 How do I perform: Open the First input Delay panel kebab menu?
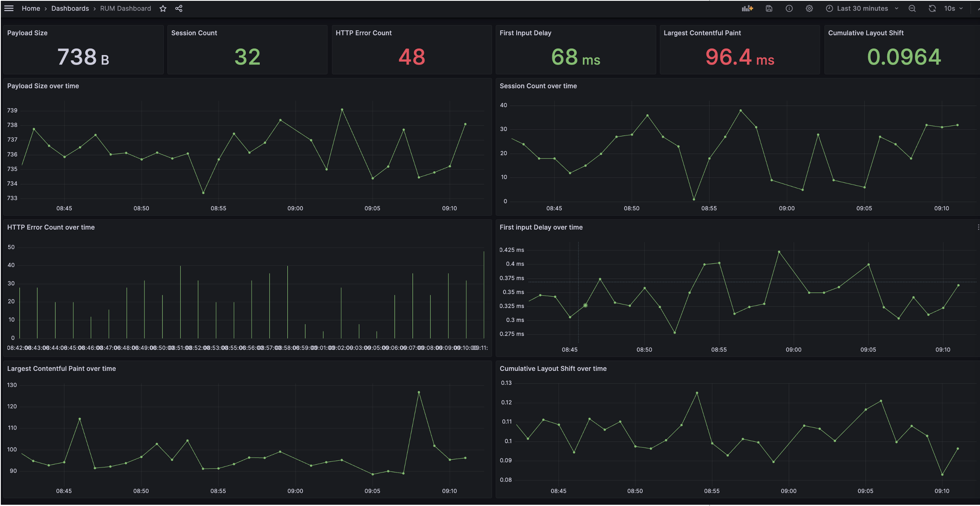point(978,226)
